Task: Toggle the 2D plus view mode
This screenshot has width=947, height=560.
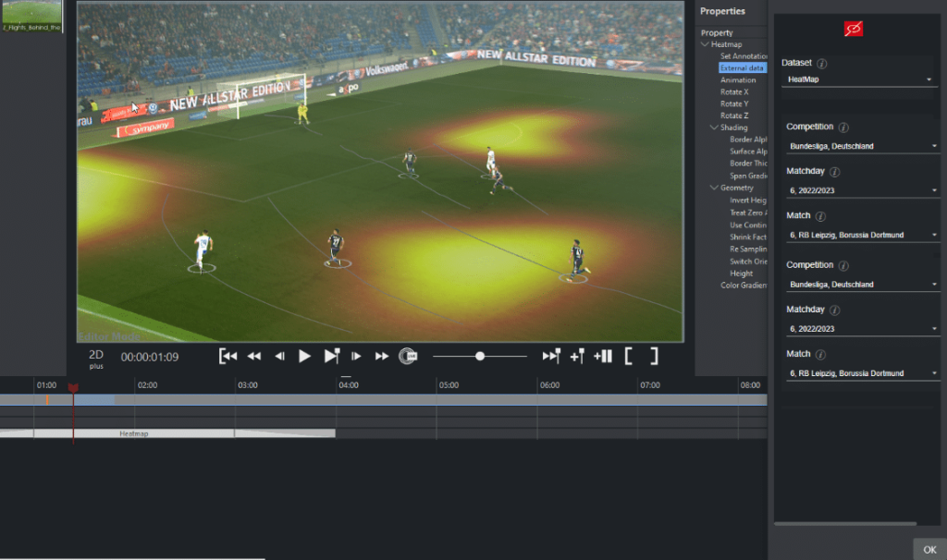Action: [96, 359]
